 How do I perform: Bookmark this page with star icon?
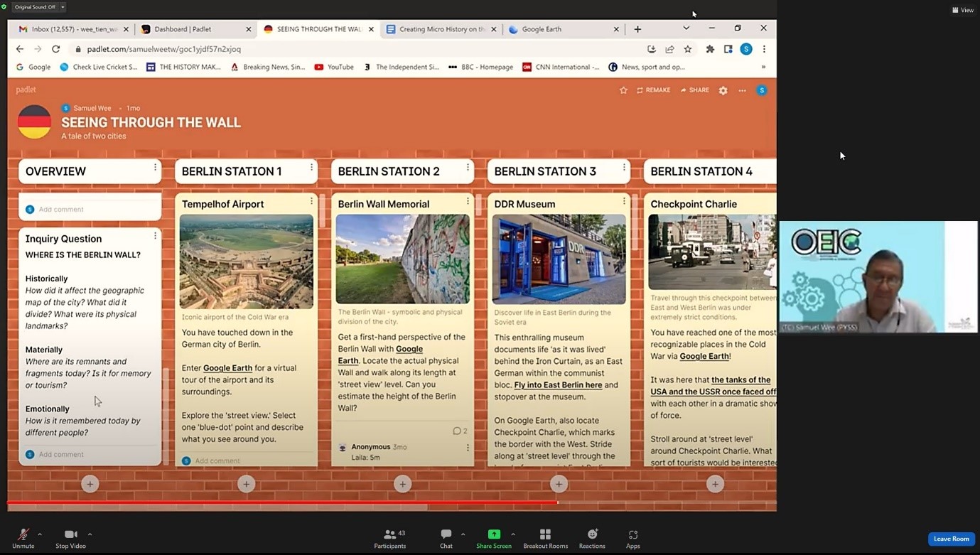[x=688, y=49]
